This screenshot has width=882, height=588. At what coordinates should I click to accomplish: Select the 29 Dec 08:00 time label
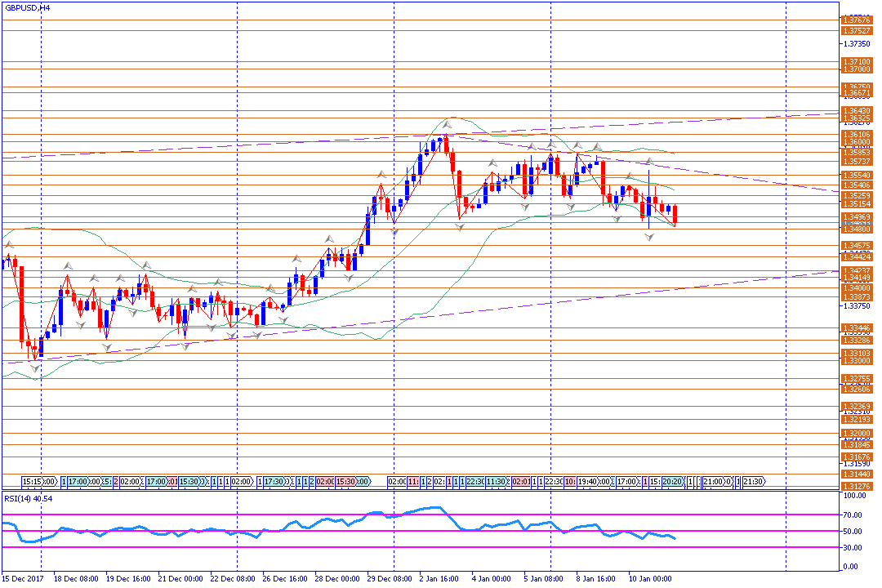tap(390, 578)
